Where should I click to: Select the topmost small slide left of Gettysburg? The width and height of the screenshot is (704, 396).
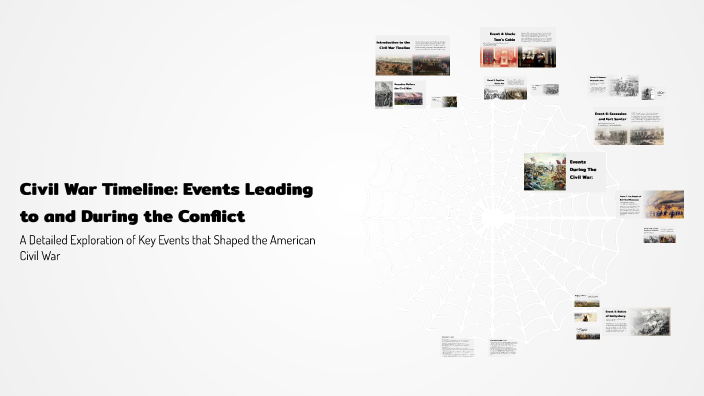587,301
